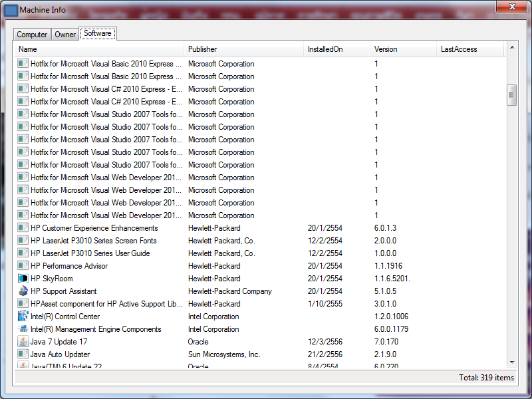Select the HP Performance Advisor entry
532x399 pixels.
[x=69, y=265]
